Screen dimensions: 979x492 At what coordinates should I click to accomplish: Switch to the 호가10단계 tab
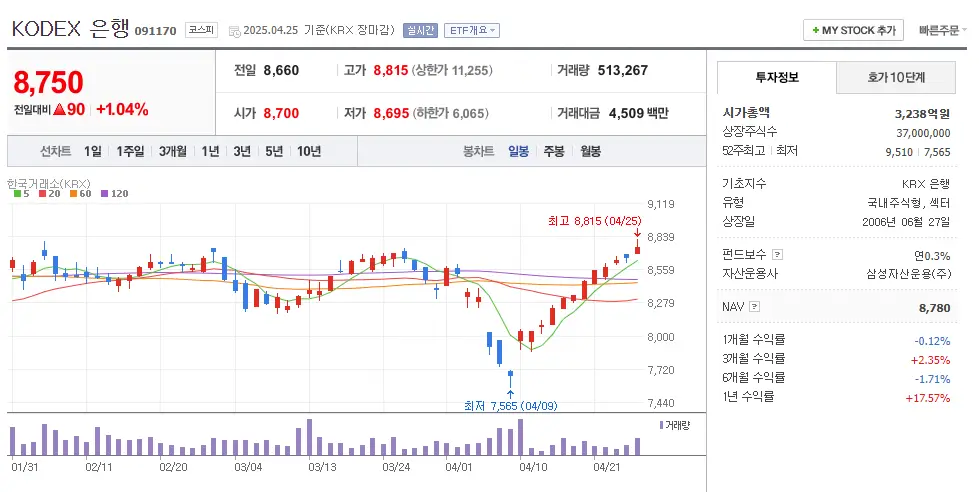point(895,77)
